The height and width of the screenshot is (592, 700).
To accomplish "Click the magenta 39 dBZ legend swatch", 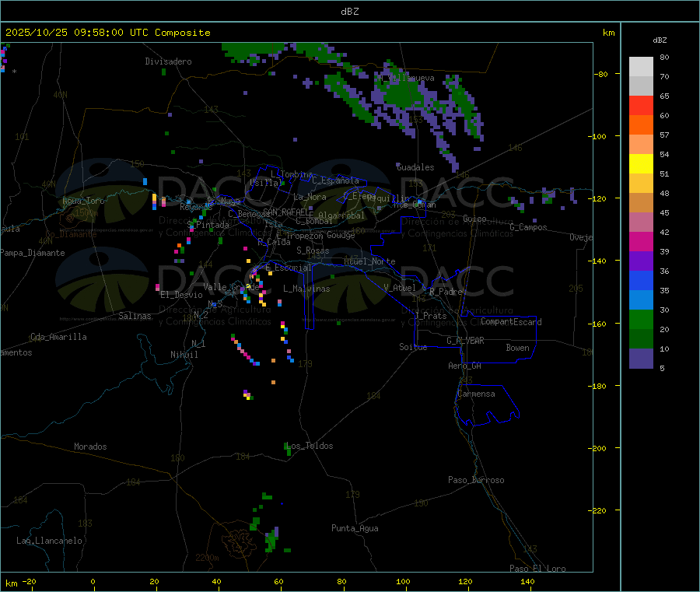I will [x=641, y=241].
